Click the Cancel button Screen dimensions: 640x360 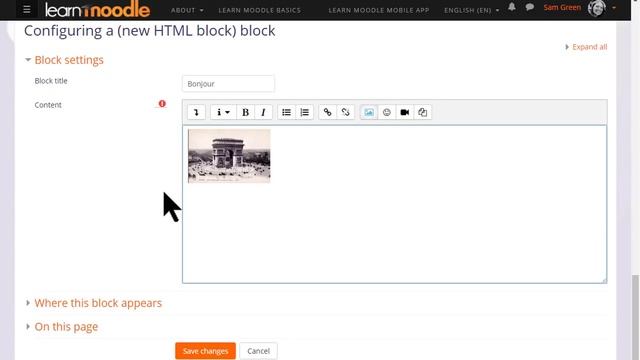pyautogui.click(x=258, y=351)
